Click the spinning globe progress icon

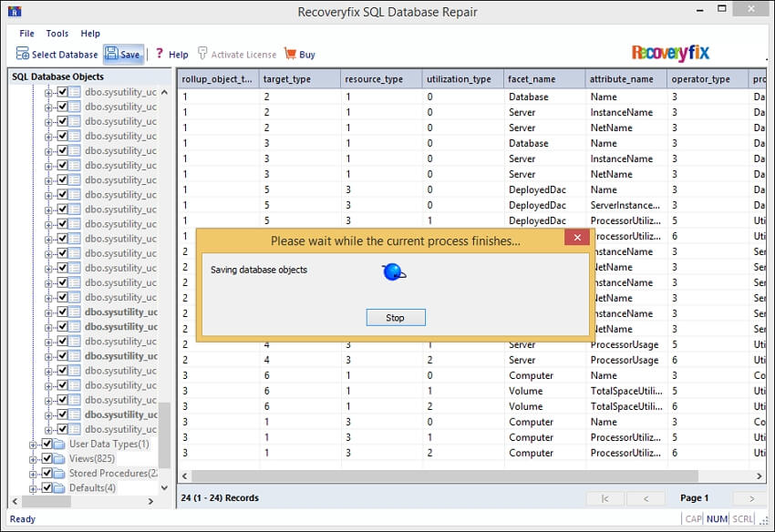pyautogui.click(x=394, y=271)
